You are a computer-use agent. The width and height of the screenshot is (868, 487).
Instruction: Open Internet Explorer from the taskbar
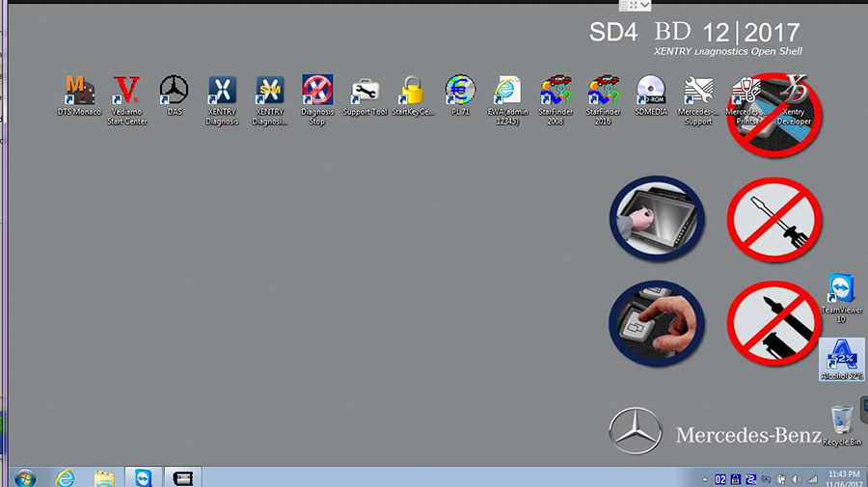[x=65, y=477]
